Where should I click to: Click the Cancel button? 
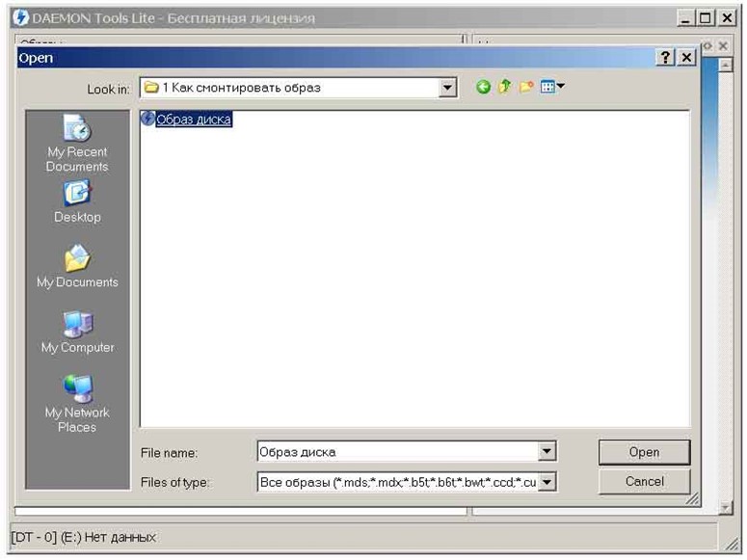pos(644,481)
